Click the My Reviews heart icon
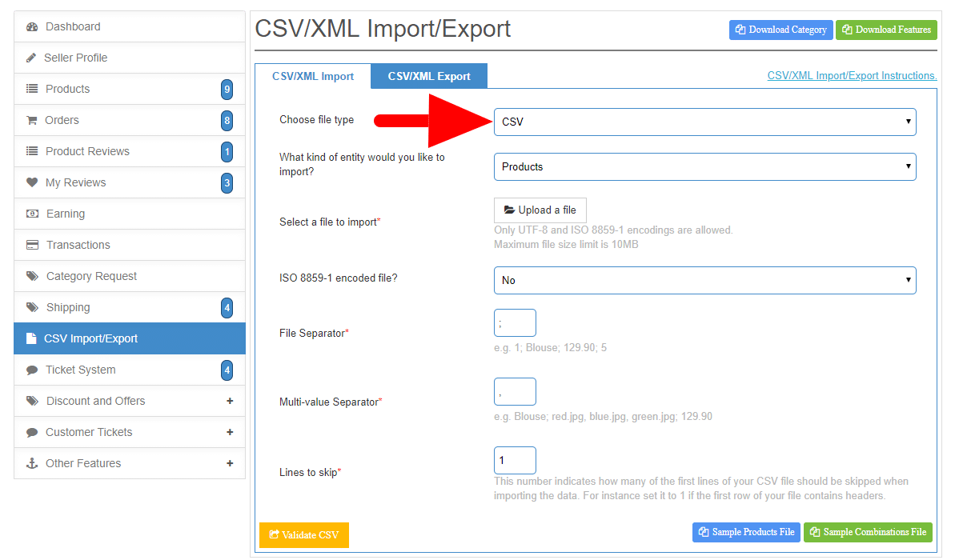This screenshot has height=560, width=959. pos(32,182)
